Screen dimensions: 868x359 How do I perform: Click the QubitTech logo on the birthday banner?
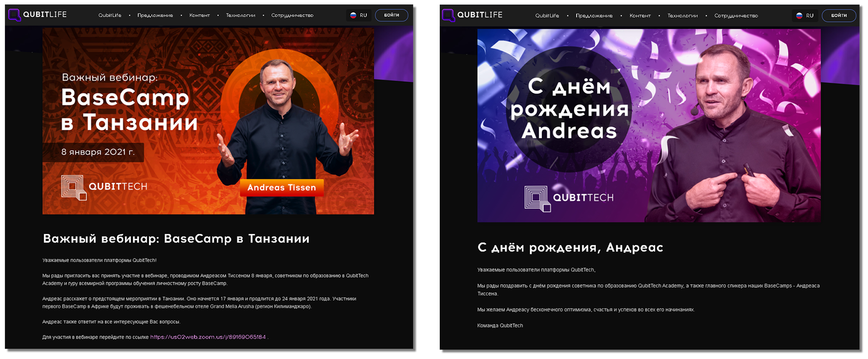569,198
